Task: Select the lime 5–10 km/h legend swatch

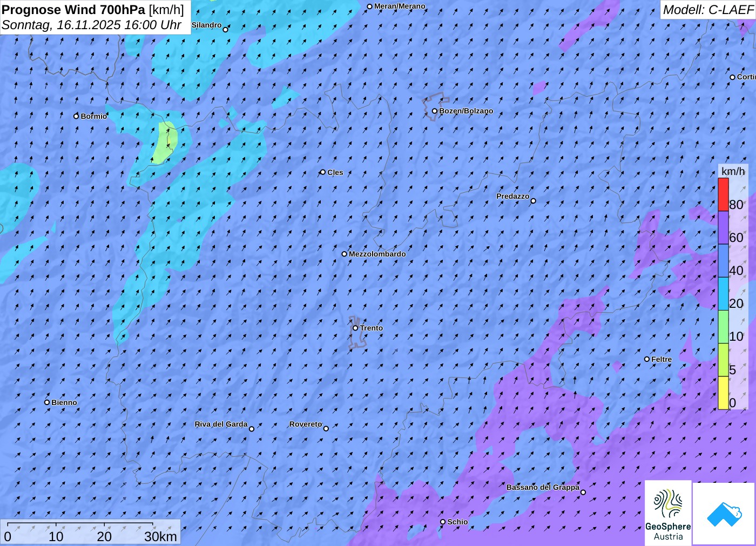Action: (x=723, y=359)
